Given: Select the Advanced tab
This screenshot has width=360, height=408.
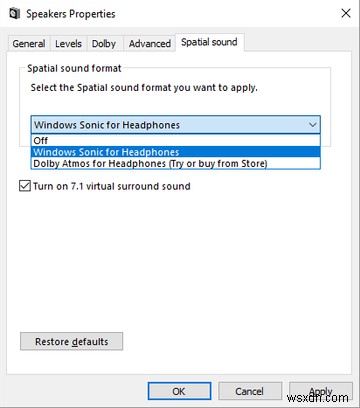Looking at the screenshot, I should 150,44.
